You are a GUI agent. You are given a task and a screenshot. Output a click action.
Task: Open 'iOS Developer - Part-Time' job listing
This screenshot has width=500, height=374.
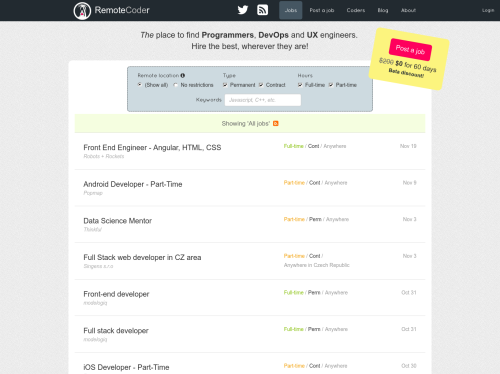tap(126, 367)
